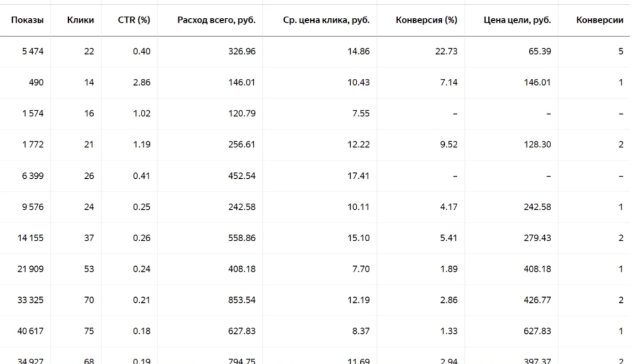Select the Расход всего, руб. header
Image resolution: width=635 pixels, height=364 pixels.
tap(217, 21)
